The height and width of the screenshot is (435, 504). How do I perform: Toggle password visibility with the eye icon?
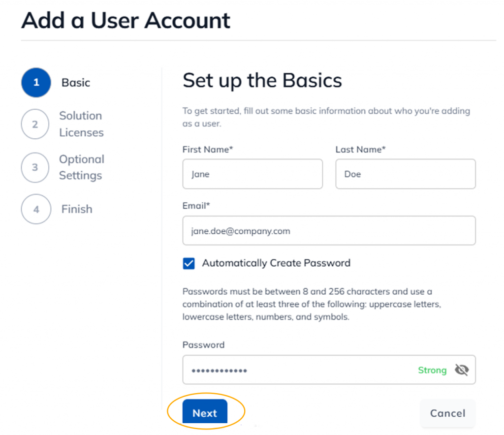click(x=461, y=370)
